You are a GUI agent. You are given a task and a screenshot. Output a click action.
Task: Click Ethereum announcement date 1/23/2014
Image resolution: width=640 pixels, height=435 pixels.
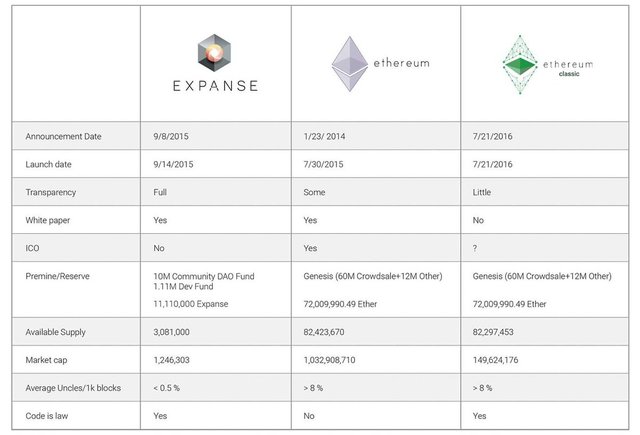pyautogui.click(x=324, y=136)
